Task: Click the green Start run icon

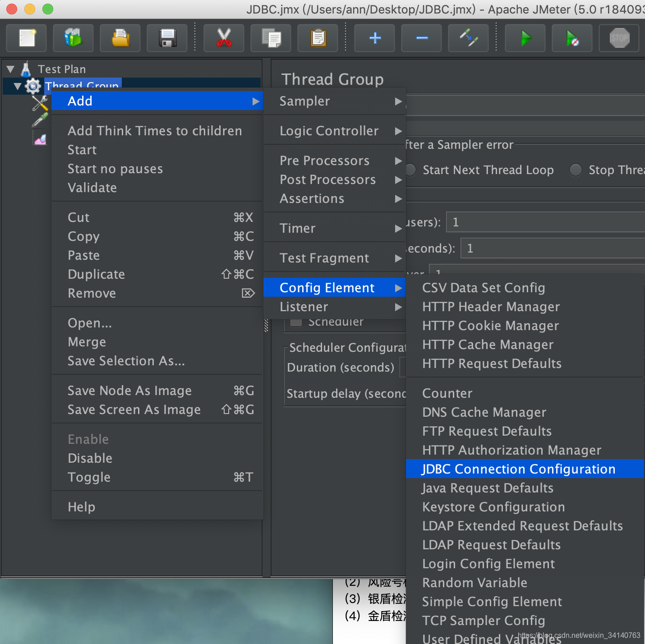Action: pyautogui.click(x=525, y=38)
